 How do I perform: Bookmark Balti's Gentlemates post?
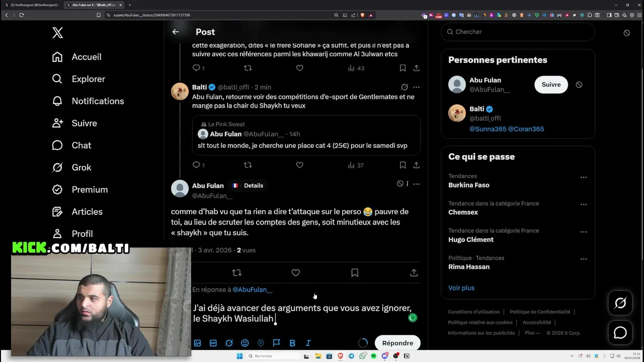coord(403,165)
